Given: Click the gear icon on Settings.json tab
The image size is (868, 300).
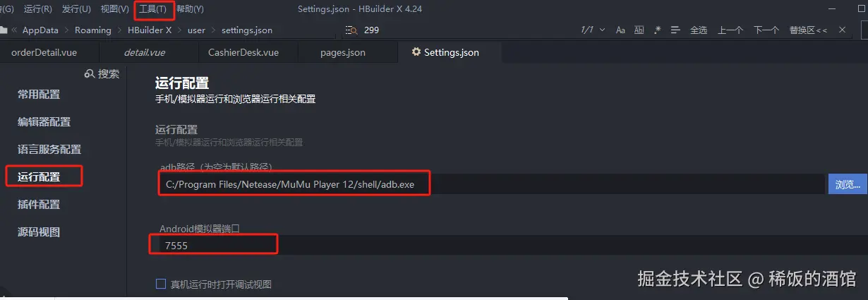Looking at the screenshot, I should click(x=416, y=52).
